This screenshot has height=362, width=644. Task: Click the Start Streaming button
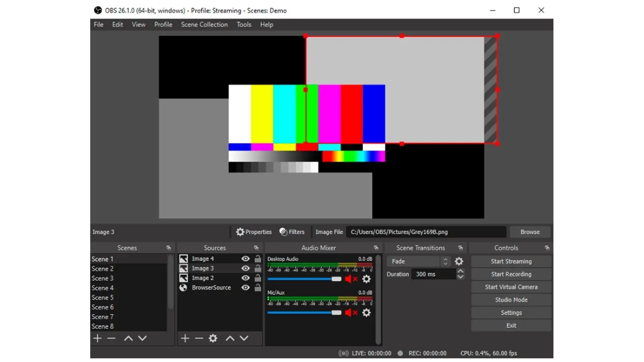(x=511, y=261)
